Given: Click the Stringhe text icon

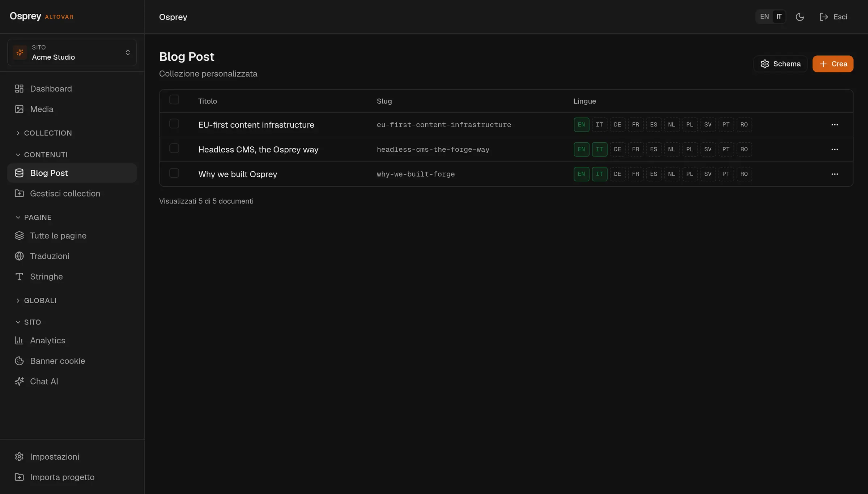Looking at the screenshot, I should pos(19,276).
